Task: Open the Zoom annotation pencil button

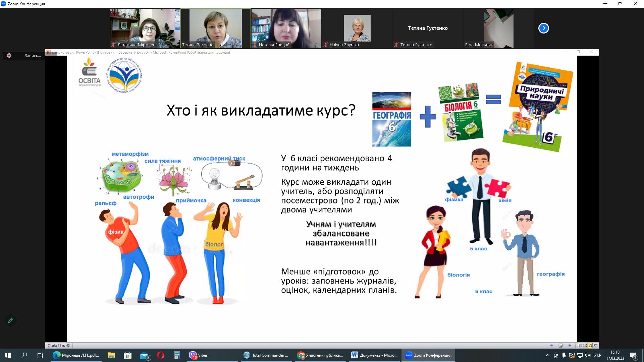Action: click(x=11, y=320)
